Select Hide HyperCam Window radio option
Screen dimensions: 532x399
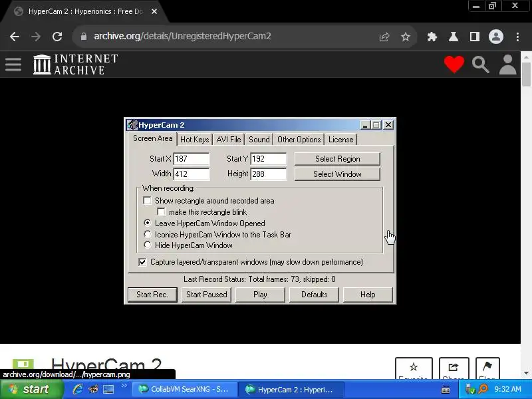pyautogui.click(x=147, y=245)
